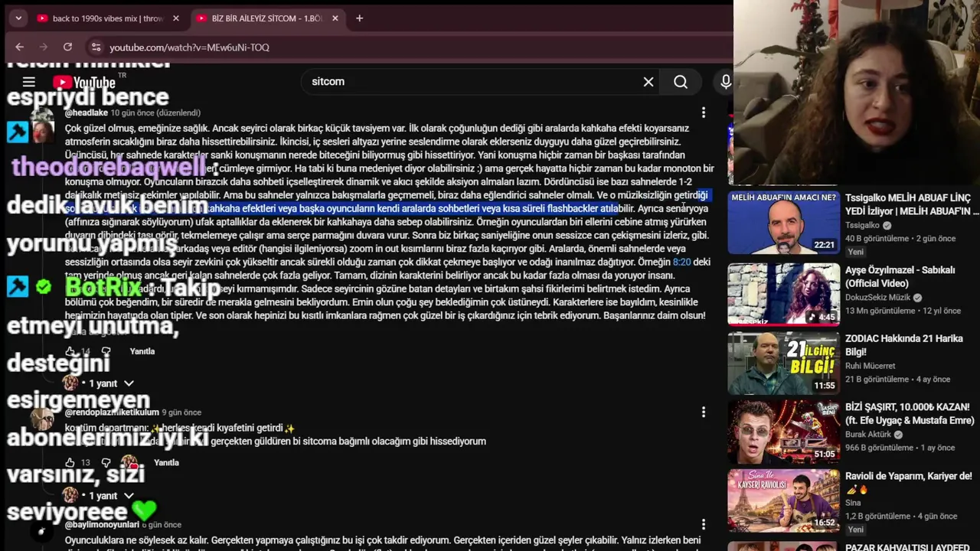Open the 'Kayseri Raviolisi' video thumbnail
The width and height of the screenshot is (980, 551).
(x=783, y=500)
